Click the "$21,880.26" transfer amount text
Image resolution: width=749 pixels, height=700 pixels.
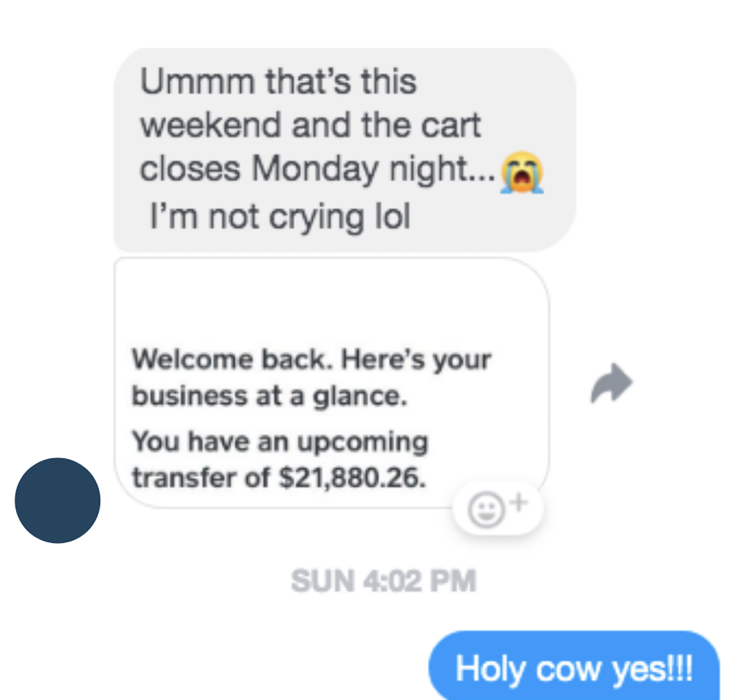(x=352, y=477)
